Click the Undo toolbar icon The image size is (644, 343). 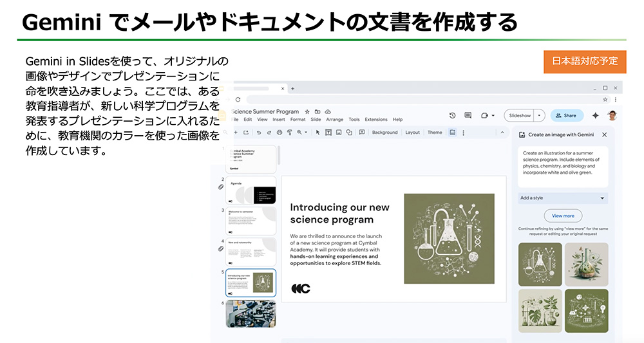(x=259, y=133)
